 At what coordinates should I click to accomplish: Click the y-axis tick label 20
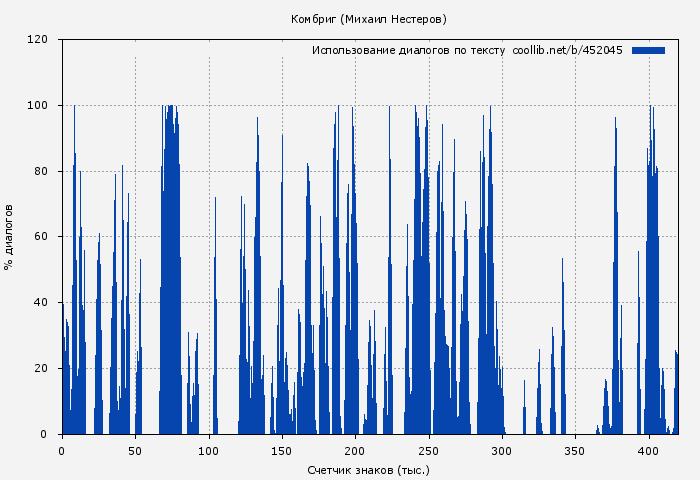pyautogui.click(x=41, y=369)
